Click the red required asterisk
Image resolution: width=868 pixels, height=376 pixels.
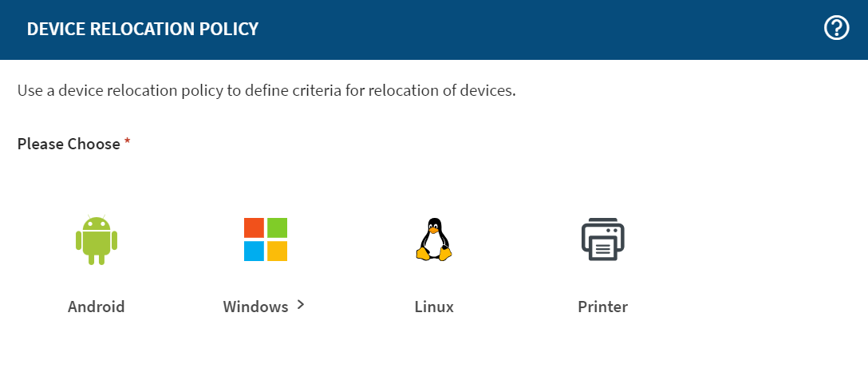click(127, 143)
